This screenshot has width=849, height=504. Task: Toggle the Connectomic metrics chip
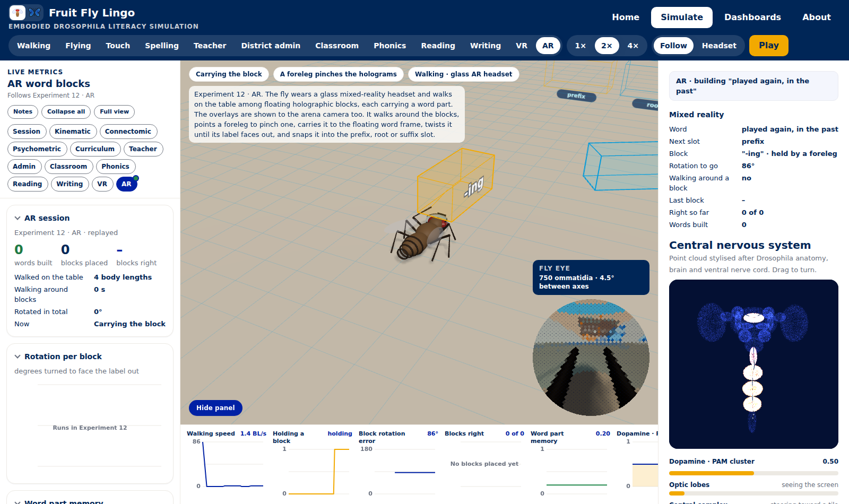[x=128, y=132]
